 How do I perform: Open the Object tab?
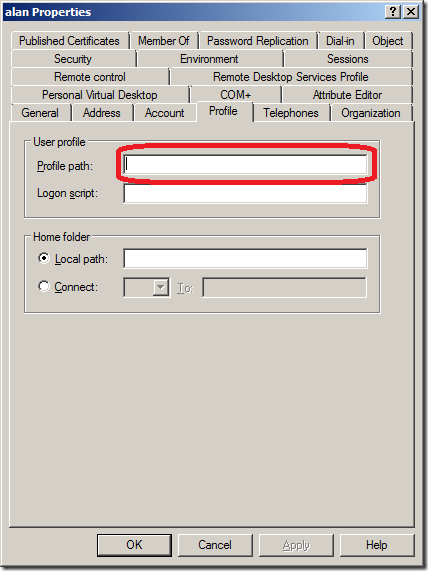[388, 41]
